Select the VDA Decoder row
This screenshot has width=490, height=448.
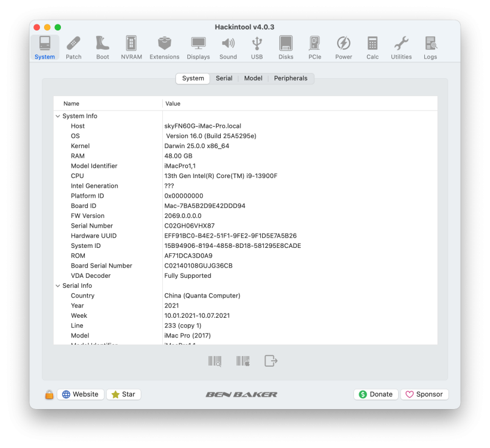click(x=246, y=275)
